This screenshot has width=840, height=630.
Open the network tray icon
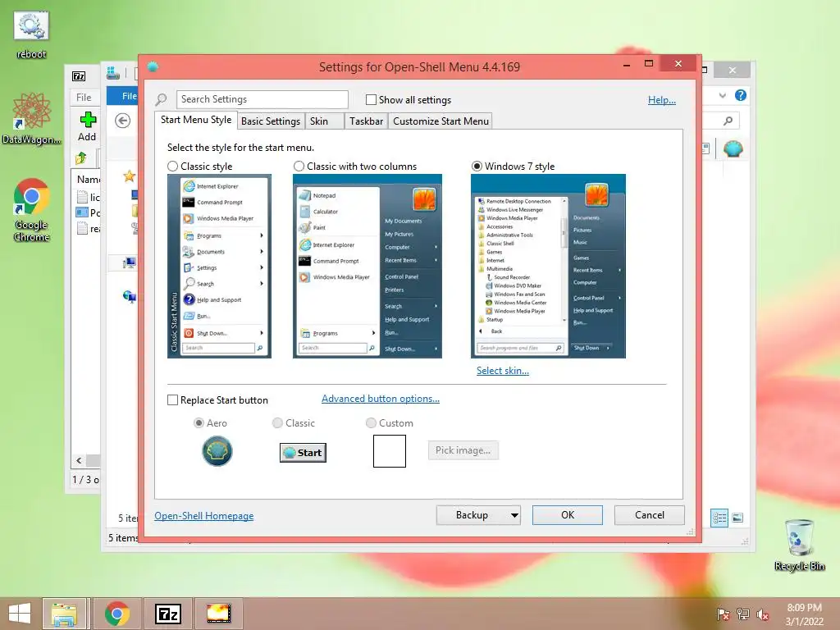[743, 614]
